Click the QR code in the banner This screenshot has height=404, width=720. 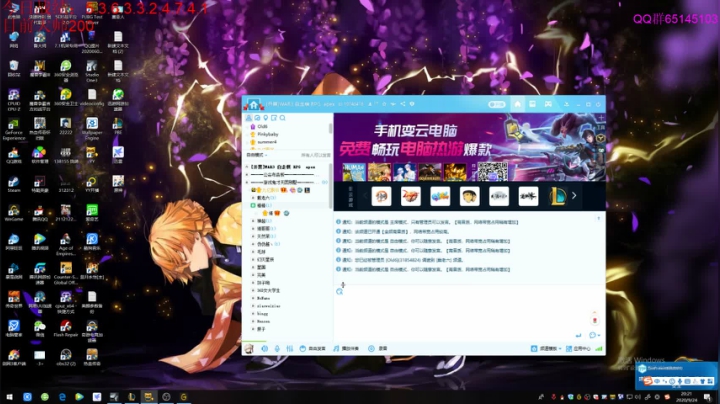pyautogui.click(x=492, y=171)
